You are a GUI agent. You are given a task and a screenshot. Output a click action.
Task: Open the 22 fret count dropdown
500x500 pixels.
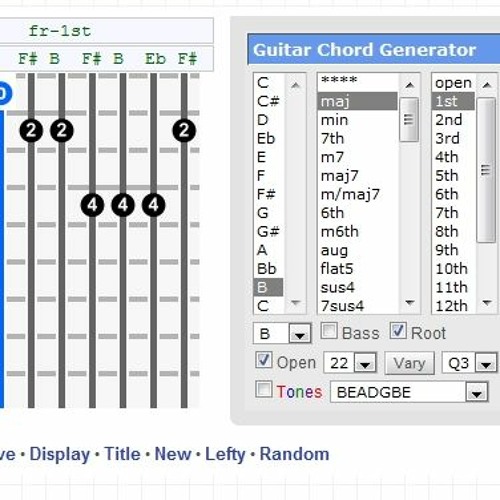(x=350, y=363)
